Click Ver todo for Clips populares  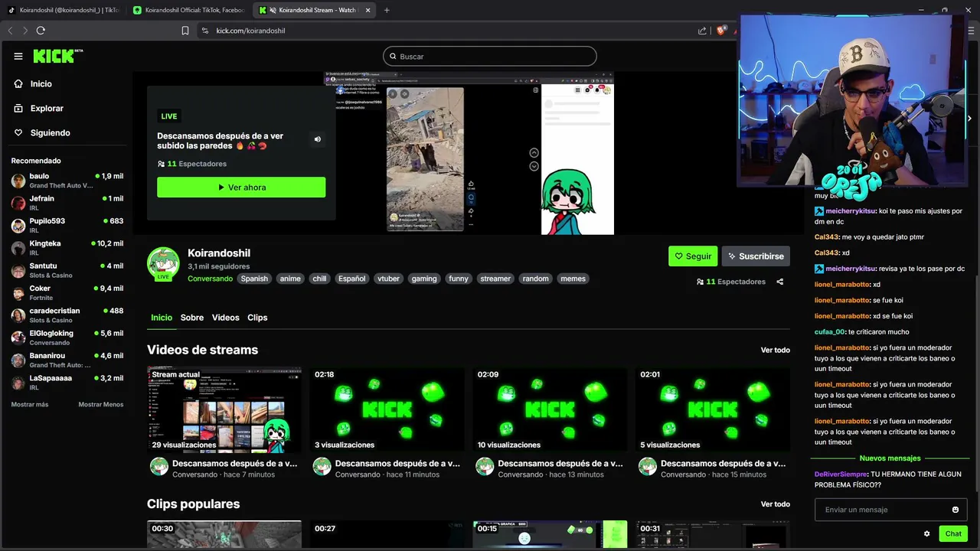point(776,504)
